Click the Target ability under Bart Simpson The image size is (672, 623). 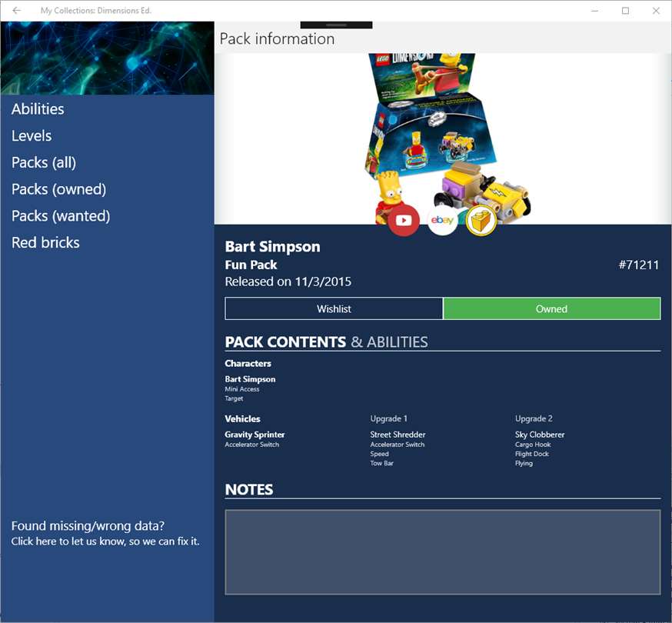(234, 398)
